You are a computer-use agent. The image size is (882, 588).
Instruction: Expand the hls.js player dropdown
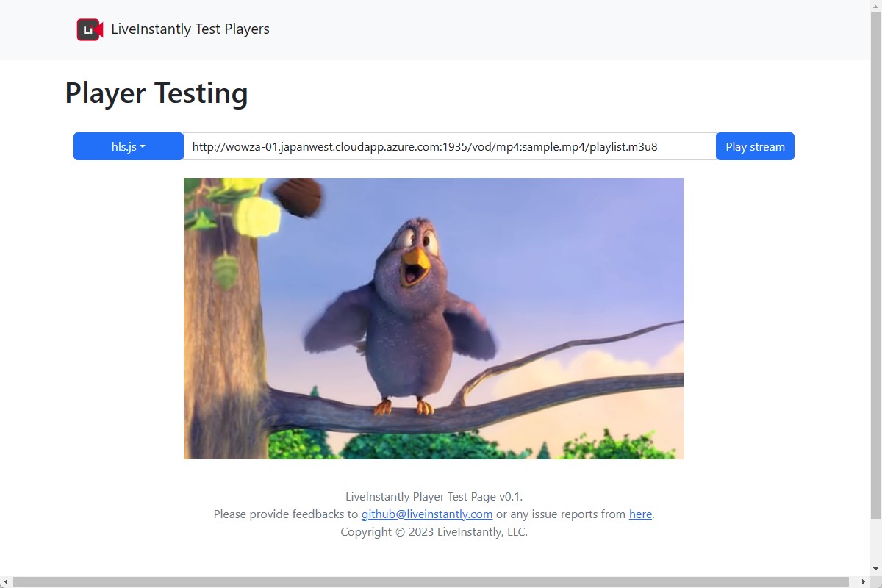(x=129, y=146)
